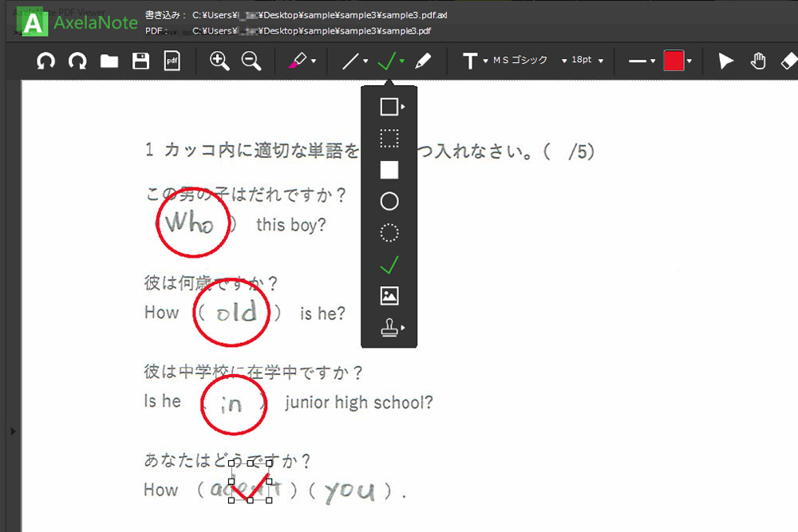Click the red color swatch
The height and width of the screenshot is (532, 798).
[x=674, y=61]
